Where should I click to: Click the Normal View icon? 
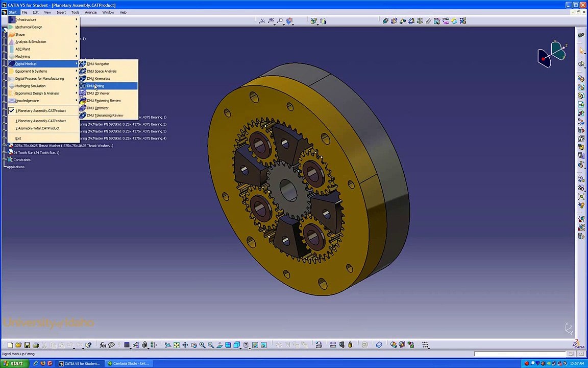click(x=219, y=345)
